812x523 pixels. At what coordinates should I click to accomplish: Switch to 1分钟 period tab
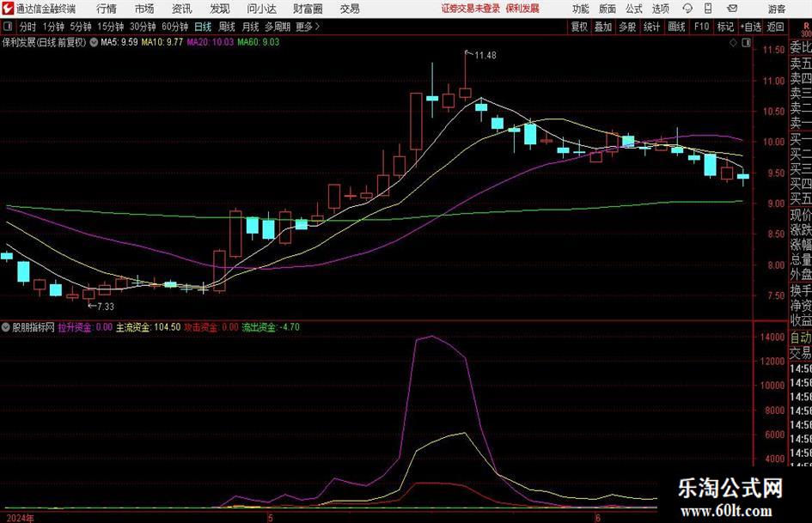pos(52,27)
